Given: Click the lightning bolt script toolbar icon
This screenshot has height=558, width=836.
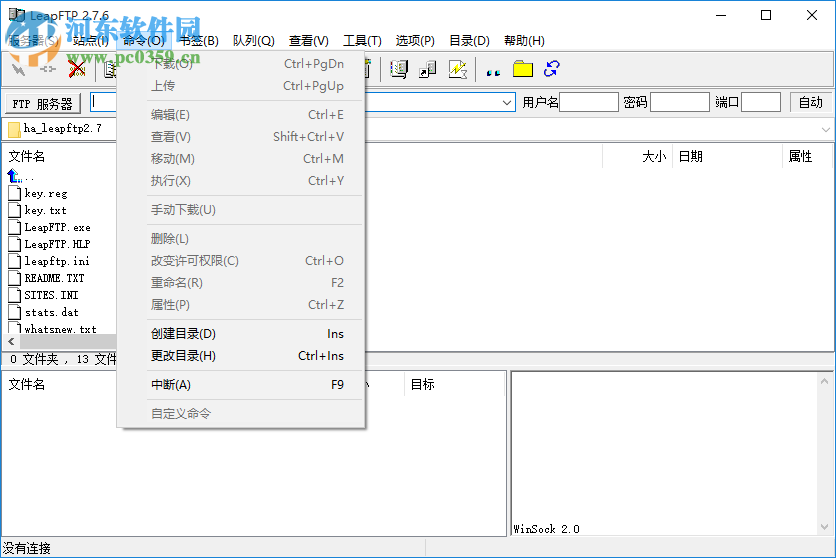Looking at the screenshot, I should point(457,69).
